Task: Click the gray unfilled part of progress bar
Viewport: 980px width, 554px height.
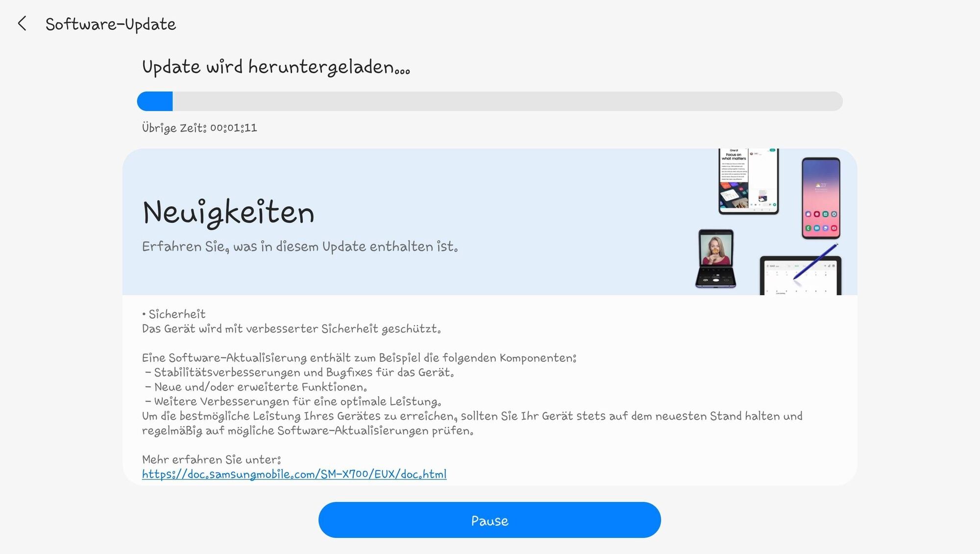Action: 507,101
